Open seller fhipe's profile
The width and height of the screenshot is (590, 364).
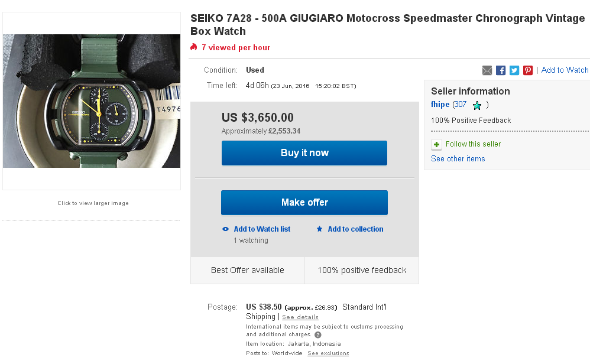point(440,105)
